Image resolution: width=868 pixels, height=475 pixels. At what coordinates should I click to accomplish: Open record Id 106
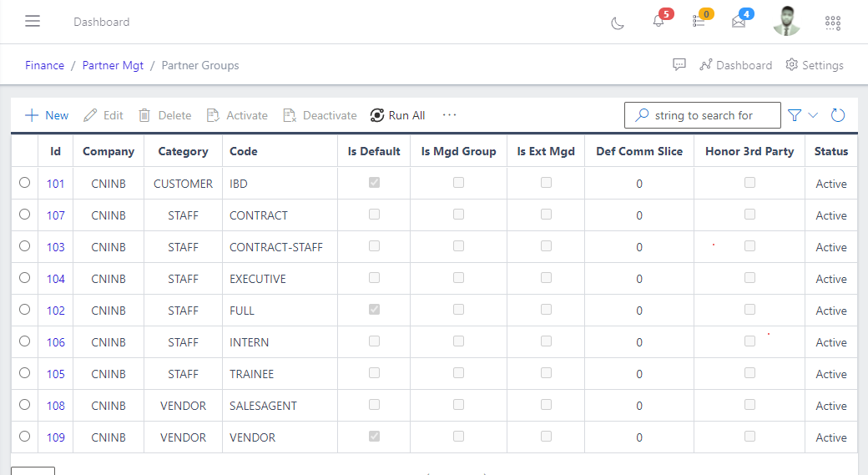tap(55, 342)
